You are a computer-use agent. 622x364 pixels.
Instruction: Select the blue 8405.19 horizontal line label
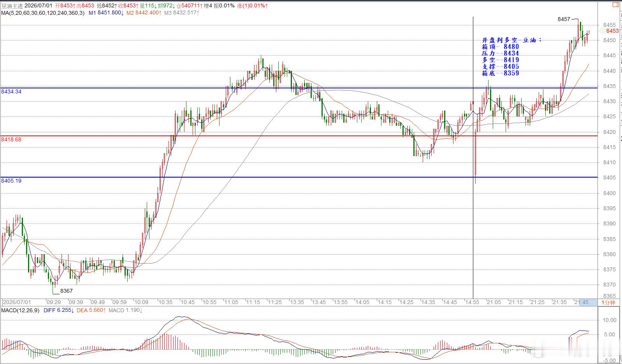point(11,181)
